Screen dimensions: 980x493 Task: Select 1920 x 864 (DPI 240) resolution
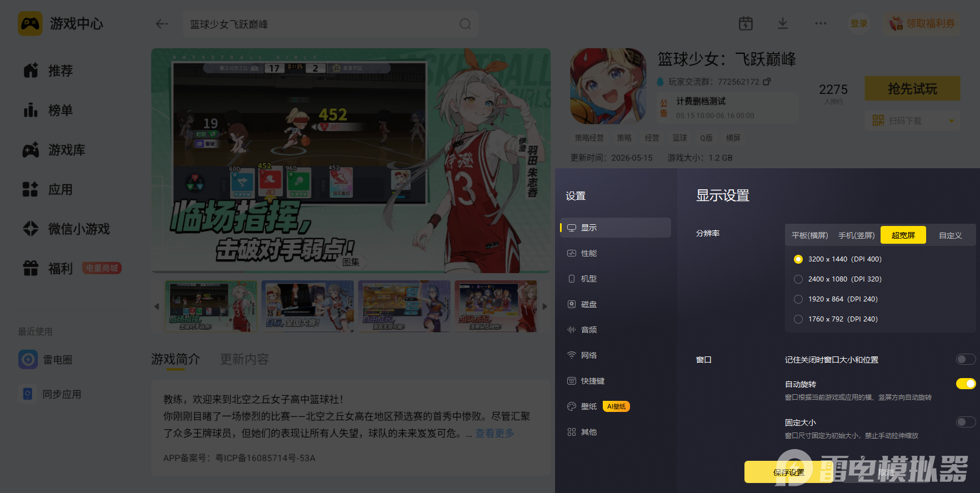tap(798, 299)
